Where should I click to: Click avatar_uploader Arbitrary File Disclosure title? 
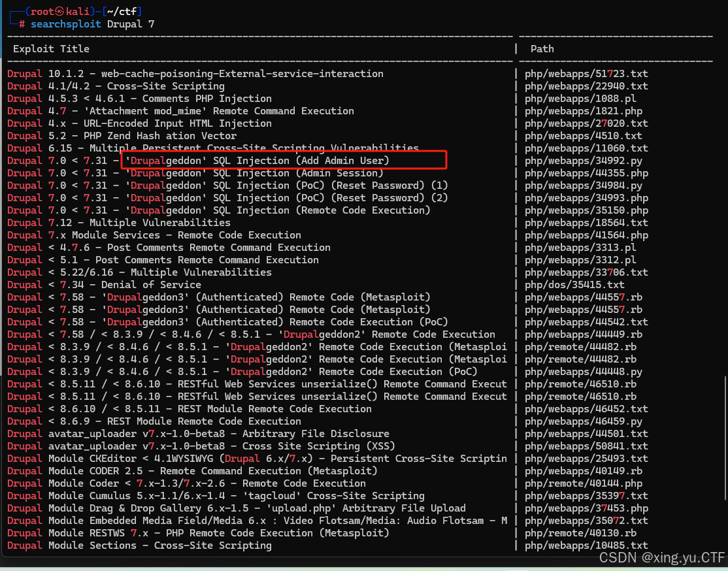pos(198,434)
